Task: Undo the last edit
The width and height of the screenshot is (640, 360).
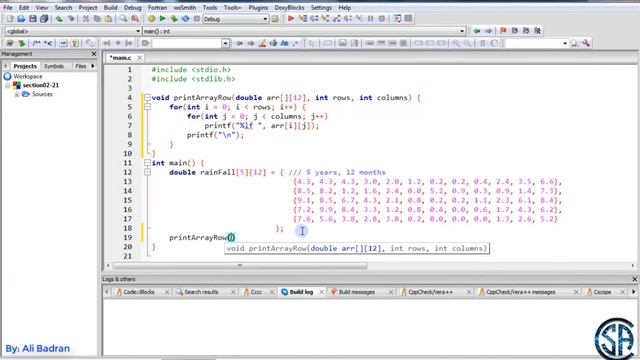Action: coord(59,19)
